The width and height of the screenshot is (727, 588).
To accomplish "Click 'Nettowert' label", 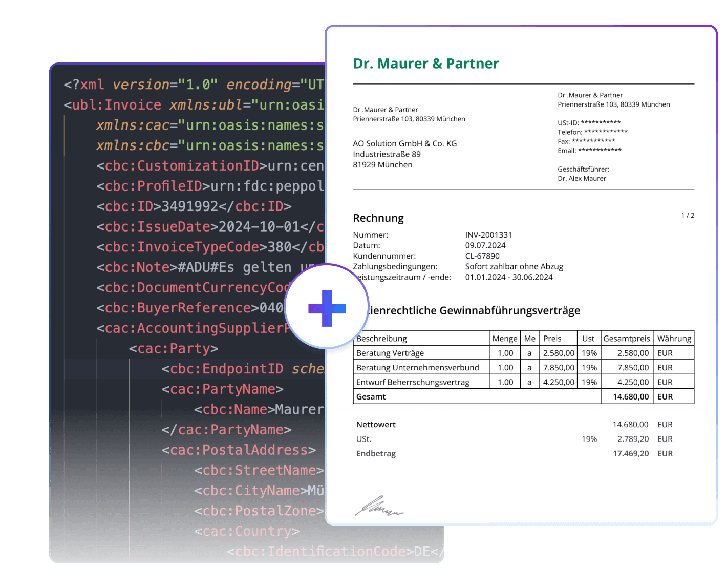I will [x=376, y=425].
